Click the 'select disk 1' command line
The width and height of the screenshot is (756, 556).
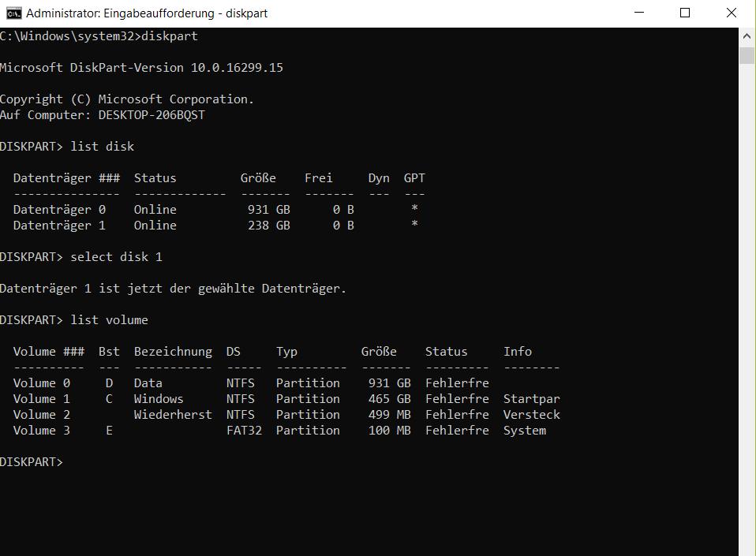click(x=81, y=257)
